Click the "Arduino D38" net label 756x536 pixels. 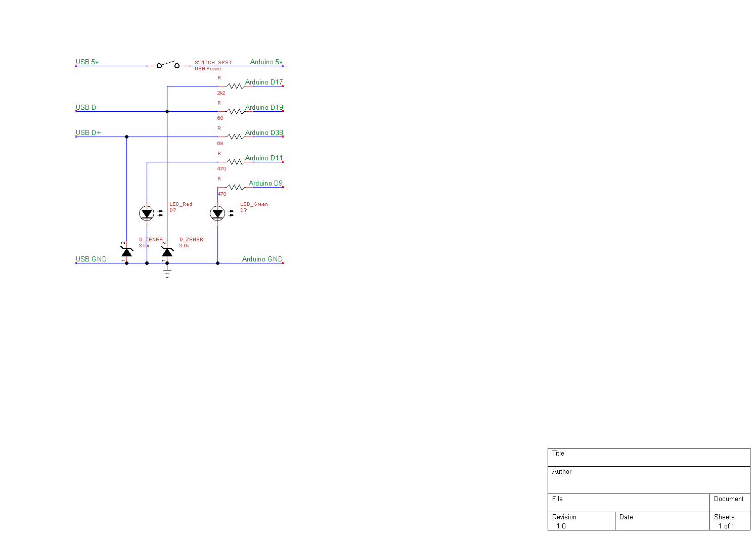click(x=264, y=132)
